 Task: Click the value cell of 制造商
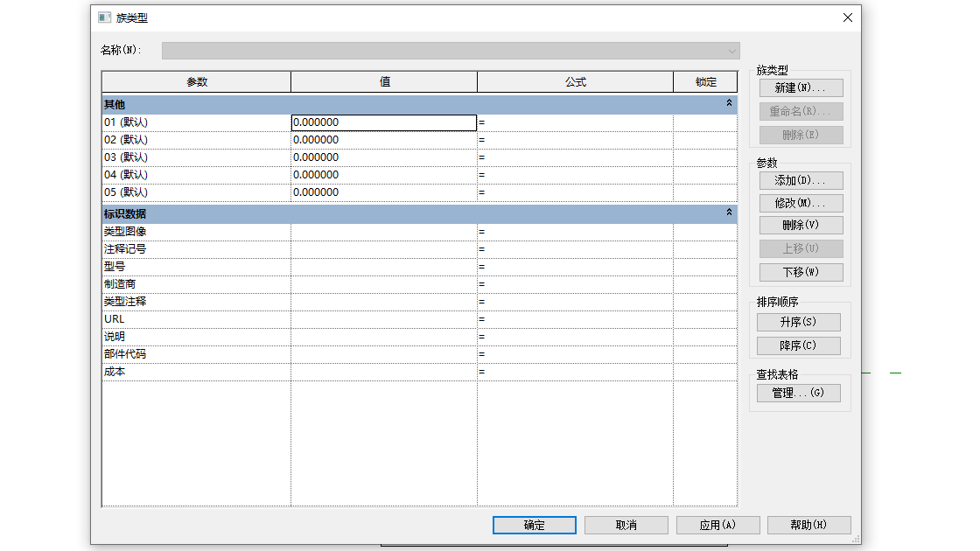[x=384, y=284]
